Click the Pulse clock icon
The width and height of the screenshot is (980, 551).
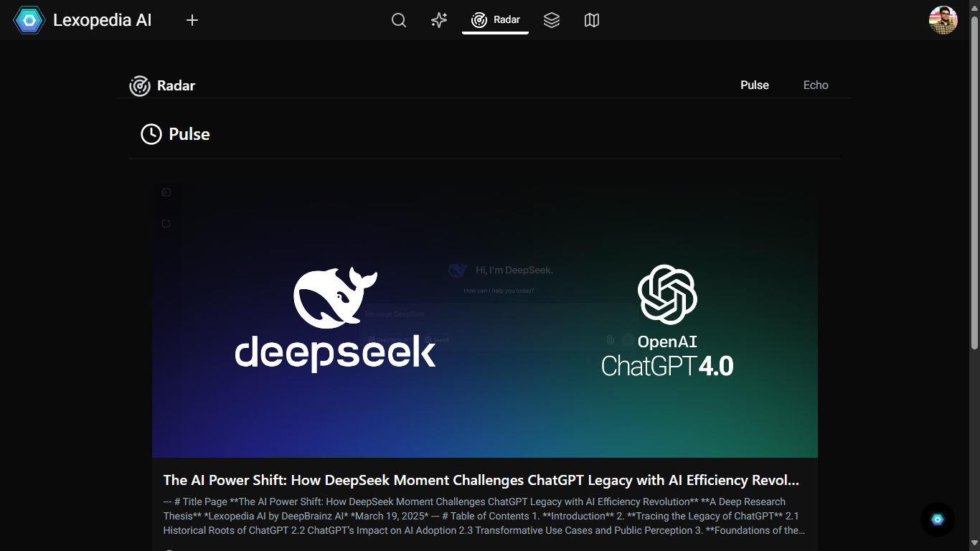click(151, 134)
